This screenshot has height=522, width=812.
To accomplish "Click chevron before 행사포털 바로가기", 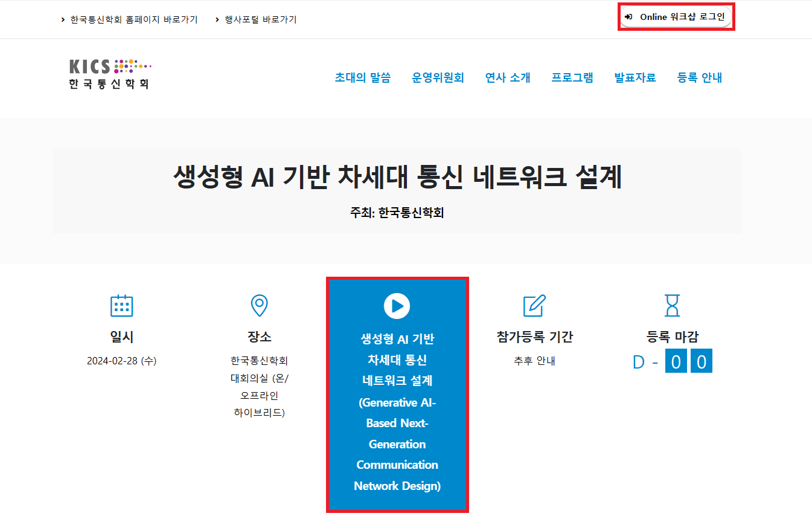I will click(x=217, y=20).
